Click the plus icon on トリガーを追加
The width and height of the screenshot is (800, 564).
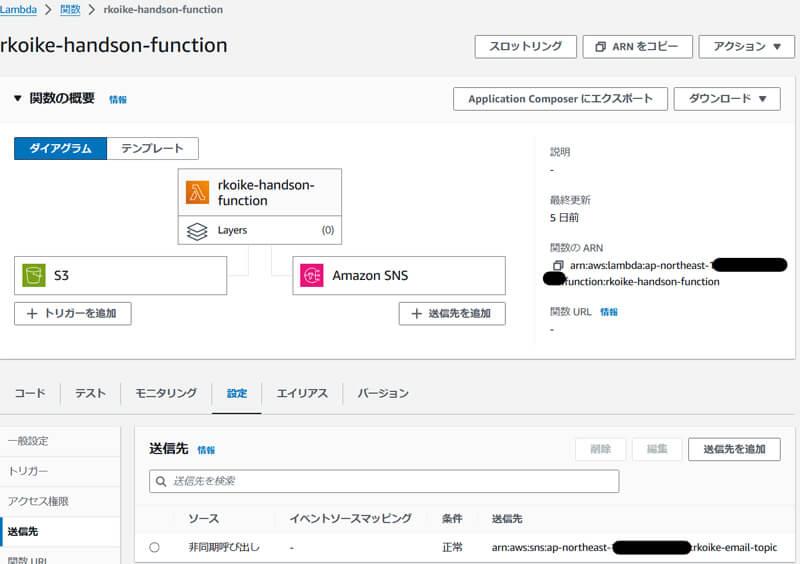tap(32, 313)
